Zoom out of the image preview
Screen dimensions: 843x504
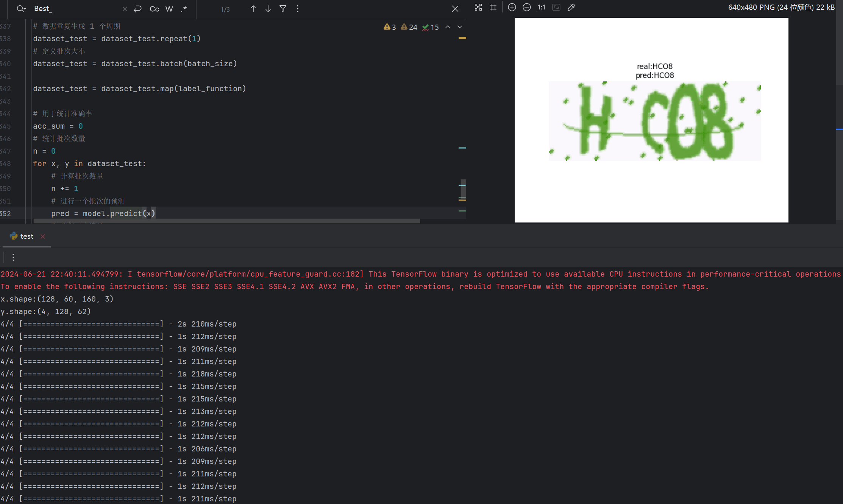527,7
